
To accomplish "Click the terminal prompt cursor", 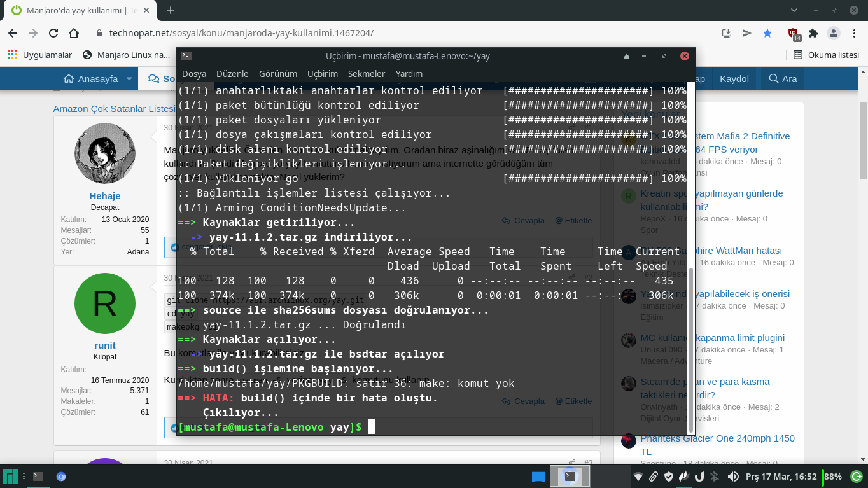I will 372,427.
